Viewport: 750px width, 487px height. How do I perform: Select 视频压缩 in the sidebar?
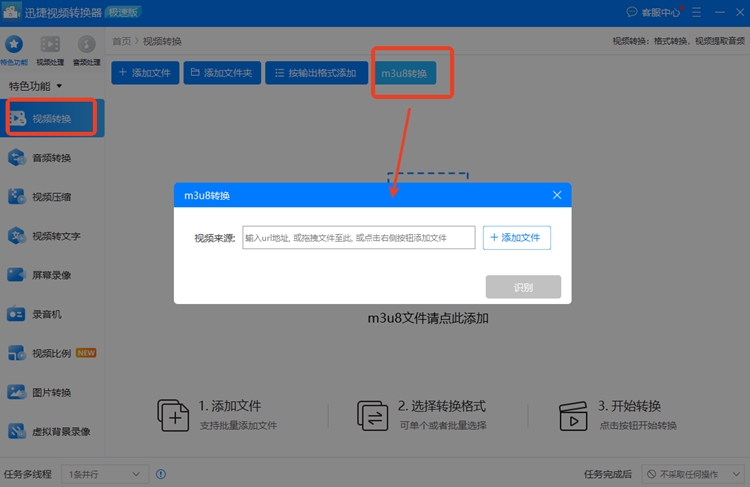[52, 197]
